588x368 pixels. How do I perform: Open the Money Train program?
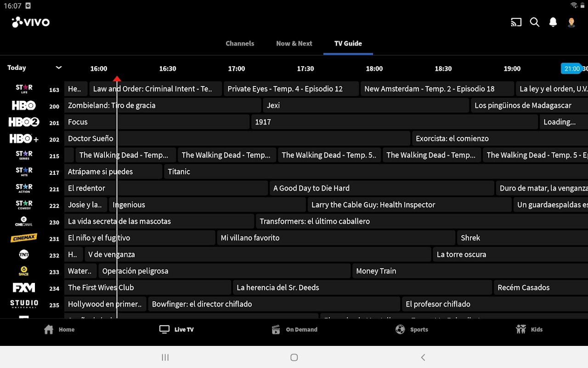(470, 271)
